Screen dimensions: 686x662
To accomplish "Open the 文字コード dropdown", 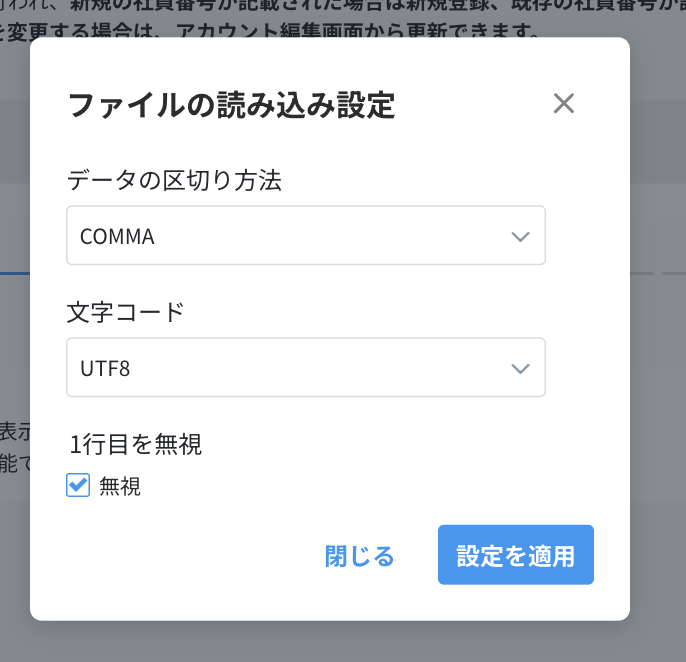I will pos(305,367).
